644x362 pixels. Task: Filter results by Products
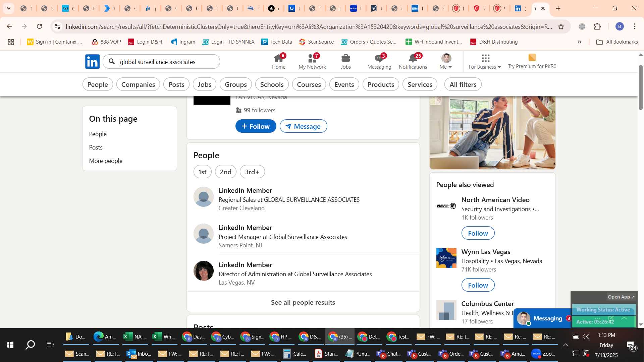click(381, 84)
